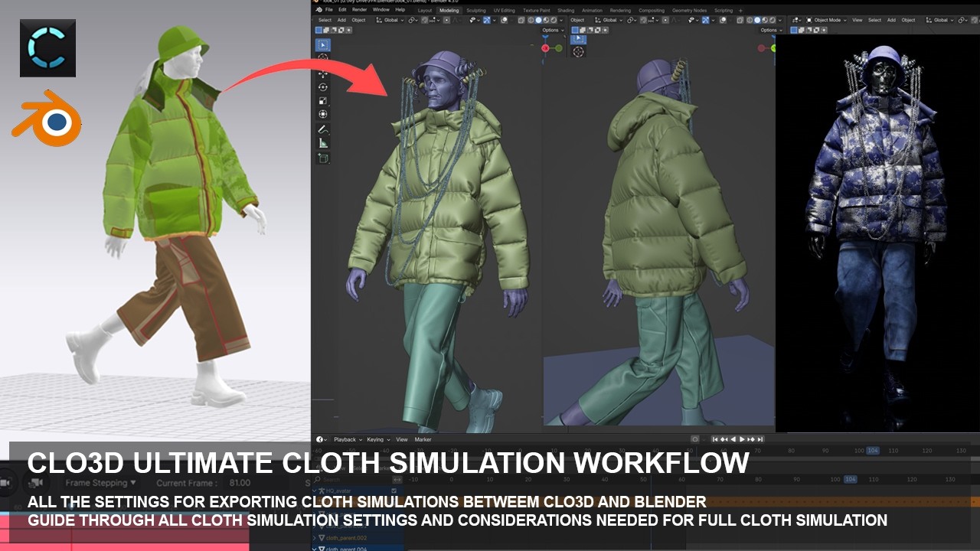Image resolution: width=980 pixels, height=551 pixels.
Task: Switch to the Layout workspace tab
Action: [x=425, y=11]
